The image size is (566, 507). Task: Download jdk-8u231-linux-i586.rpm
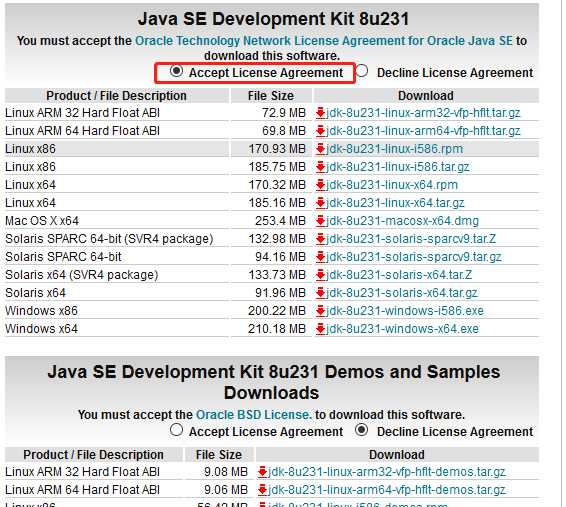(x=395, y=149)
